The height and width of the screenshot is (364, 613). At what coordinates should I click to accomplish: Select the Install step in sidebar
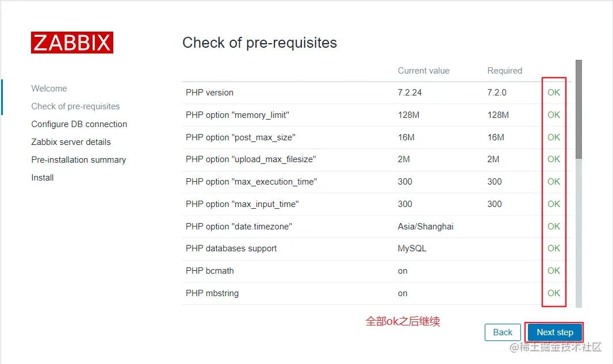pos(43,178)
